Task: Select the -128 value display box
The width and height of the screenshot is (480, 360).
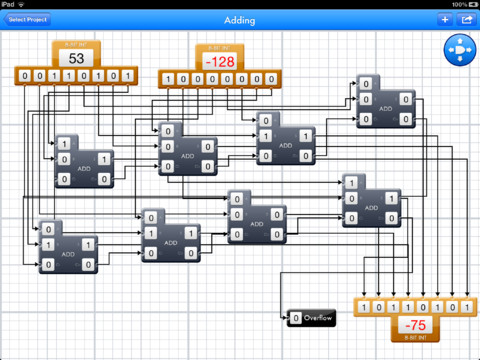Action: pos(220,62)
